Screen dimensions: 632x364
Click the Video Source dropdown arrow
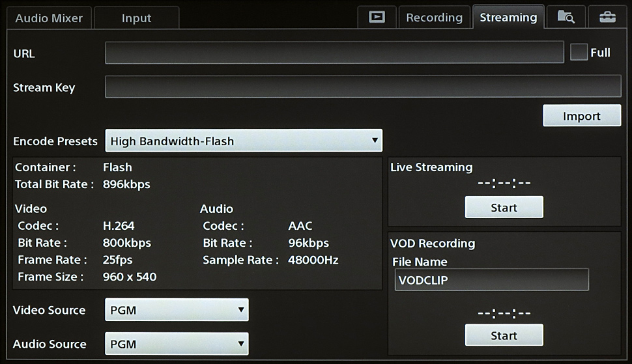(x=241, y=310)
